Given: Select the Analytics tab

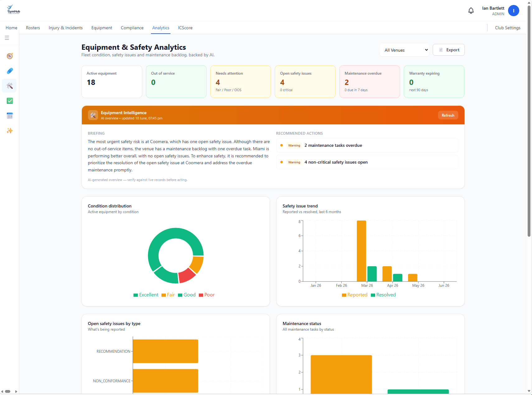Looking at the screenshot, I should point(161,28).
